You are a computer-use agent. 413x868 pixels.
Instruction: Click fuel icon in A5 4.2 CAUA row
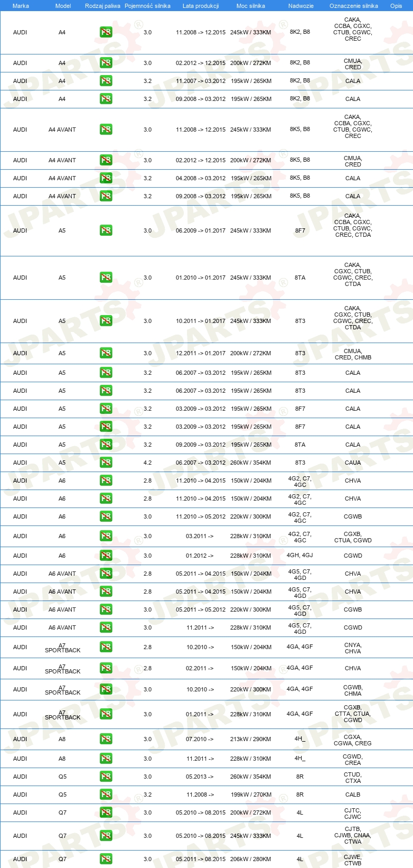click(106, 463)
